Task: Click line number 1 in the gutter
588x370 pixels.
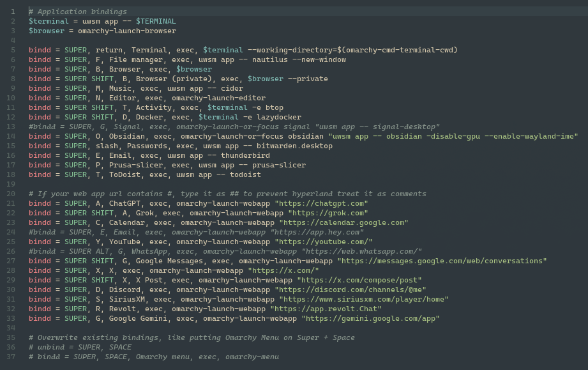Action: (x=12, y=12)
